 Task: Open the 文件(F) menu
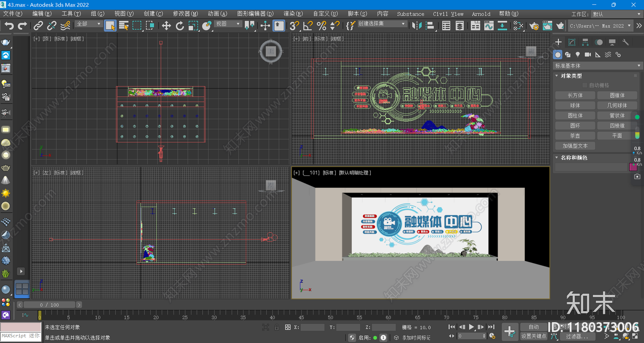coord(12,14)
